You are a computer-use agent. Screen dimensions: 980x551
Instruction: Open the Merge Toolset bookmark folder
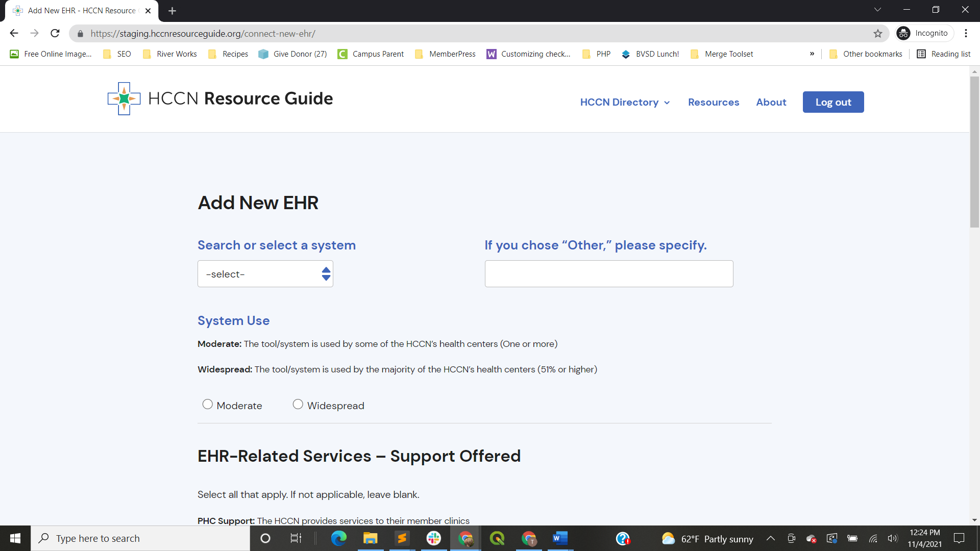[x=722, y=54]
